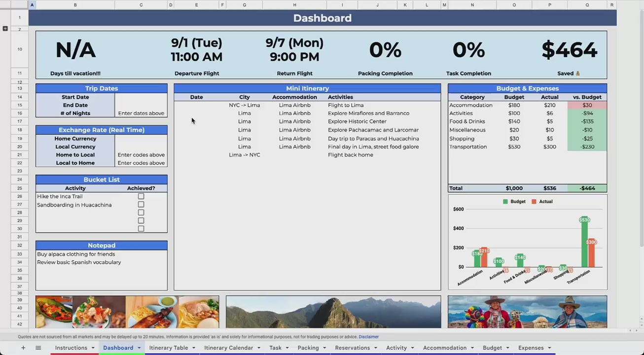Tick Sandboarding in Huacachina achieved checkbox
644x355 pixels.
pos(141,205)
